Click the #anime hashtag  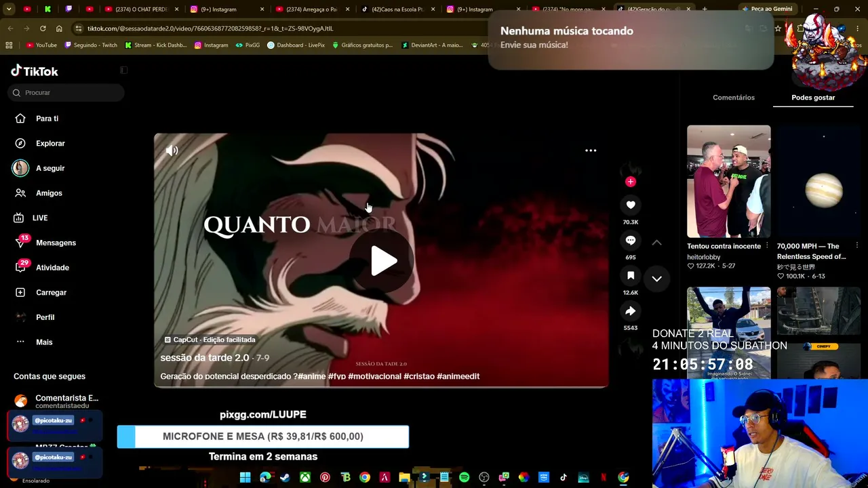point(312,376)
